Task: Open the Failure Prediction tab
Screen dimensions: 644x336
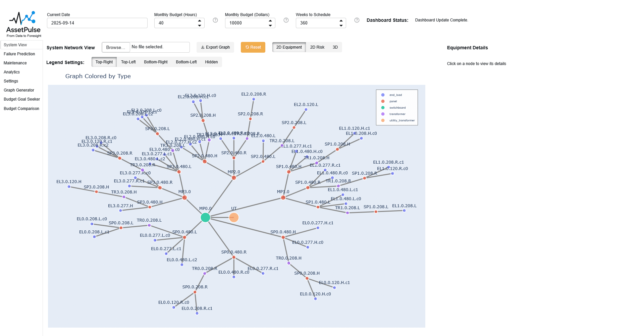Action: point(19,54)
